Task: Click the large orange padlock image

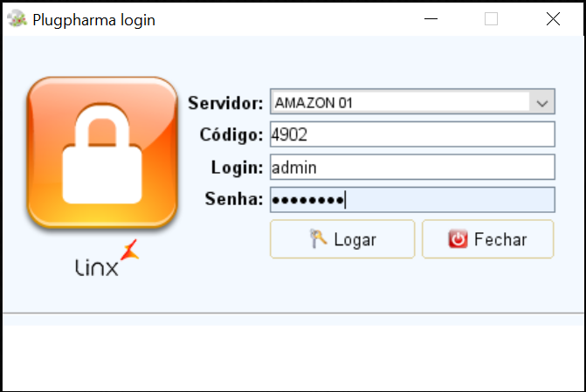Action: point(102,153)
